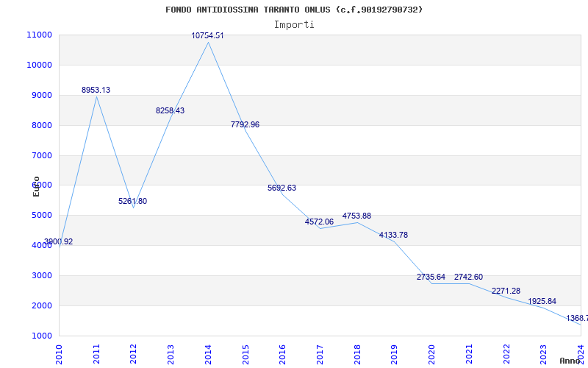Click the x-axis year 2015
Image resolution: width=588 pixels, height=368 pixels.
pos(245,355)
